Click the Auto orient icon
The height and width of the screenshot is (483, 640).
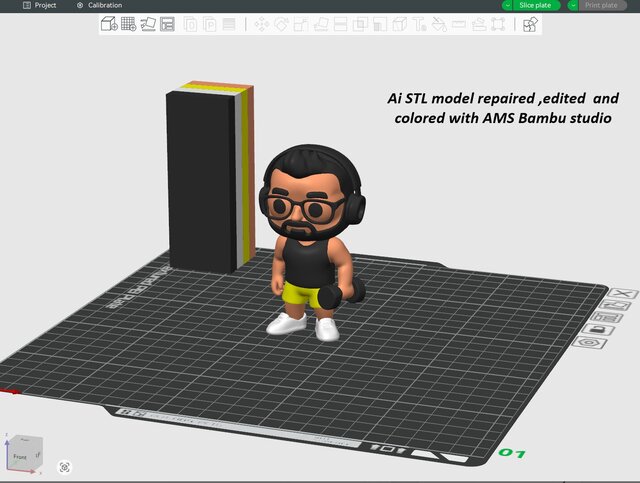coord(148,24)
